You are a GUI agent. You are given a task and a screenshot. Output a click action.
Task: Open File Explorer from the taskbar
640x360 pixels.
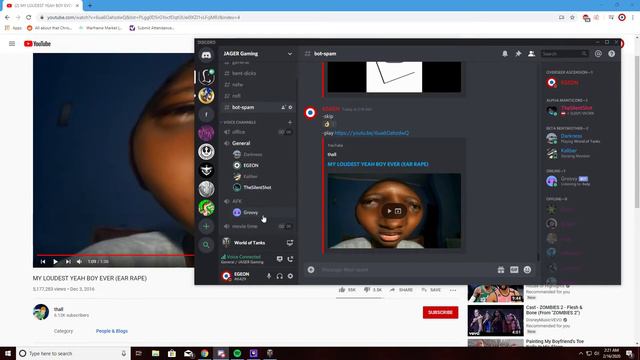click(x=156, y=353)
